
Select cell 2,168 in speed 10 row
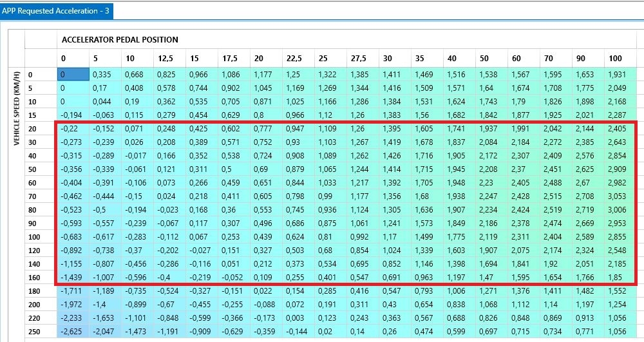pos(620,101)
